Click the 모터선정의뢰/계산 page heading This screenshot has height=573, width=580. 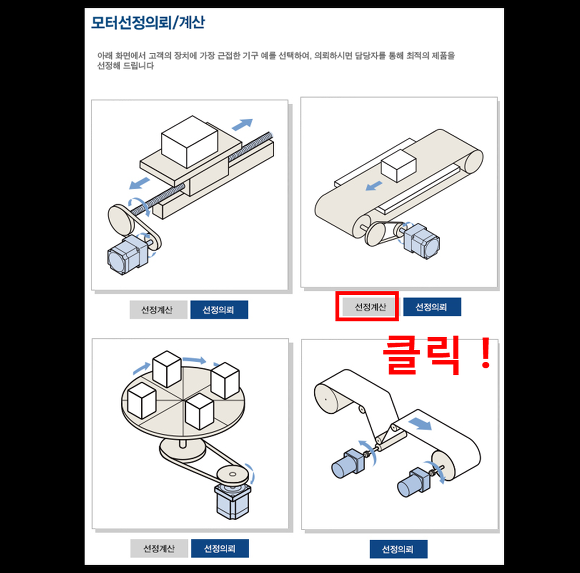148,23
